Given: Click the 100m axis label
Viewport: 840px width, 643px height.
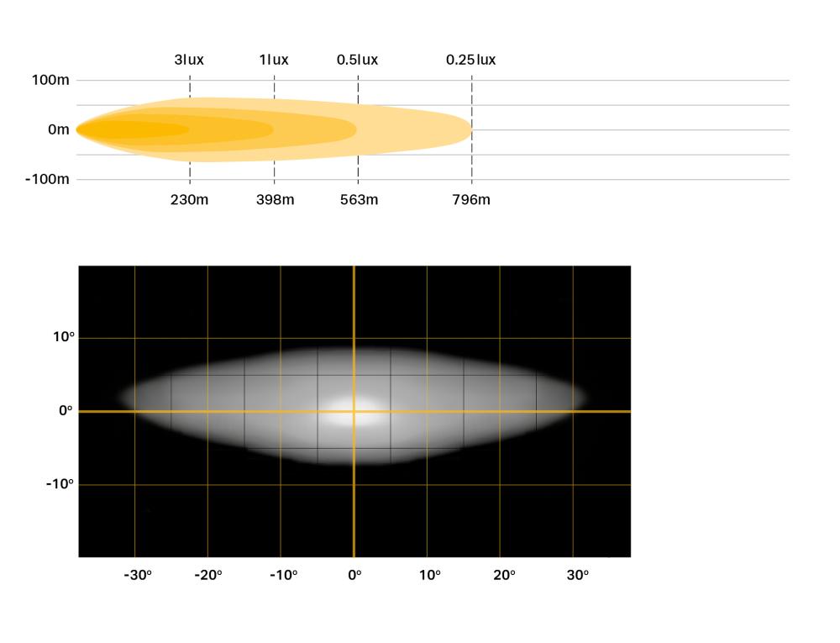Looking at the screenshot, I should [50, 81].
